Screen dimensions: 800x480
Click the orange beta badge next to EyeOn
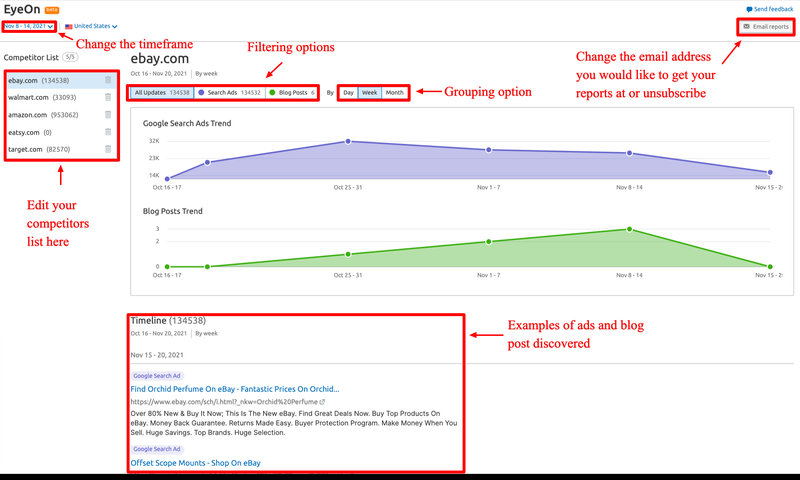52,10
